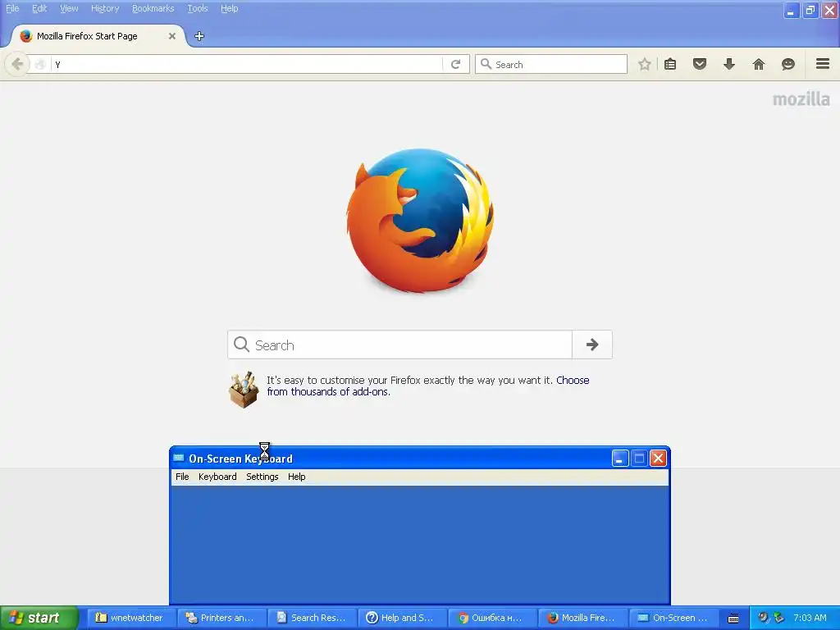Close the On-Screen Keyboard window

[659, 458]
